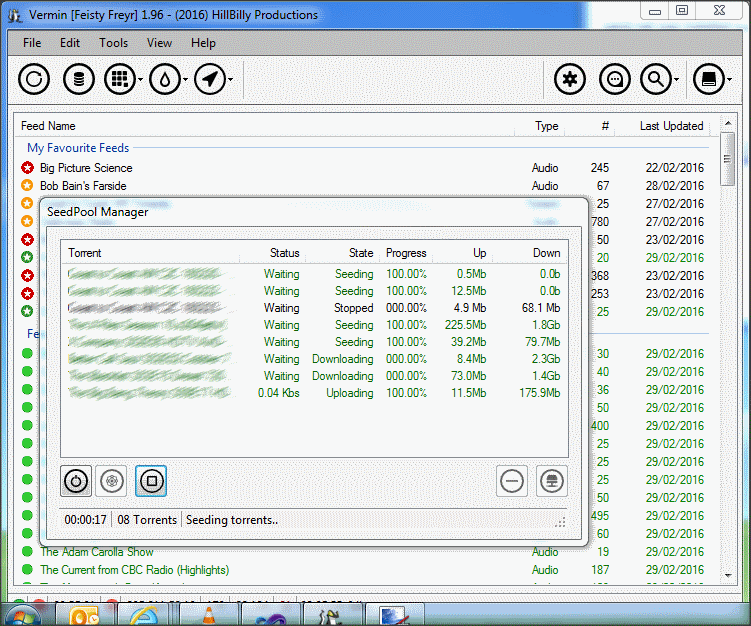Screen dimensions: 751x626
Task: Click the magnifier search toolbar icon
Action: 656,79
